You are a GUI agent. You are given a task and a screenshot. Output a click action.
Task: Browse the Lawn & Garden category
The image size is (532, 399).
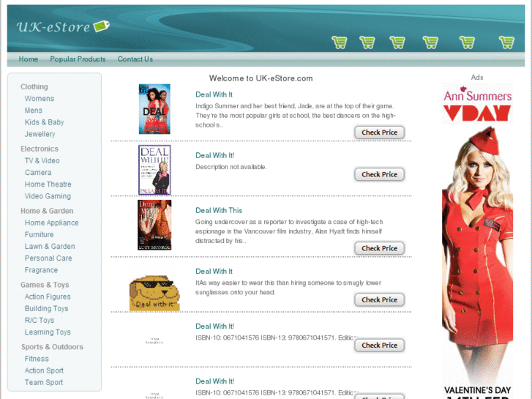(x=50, y=247)
